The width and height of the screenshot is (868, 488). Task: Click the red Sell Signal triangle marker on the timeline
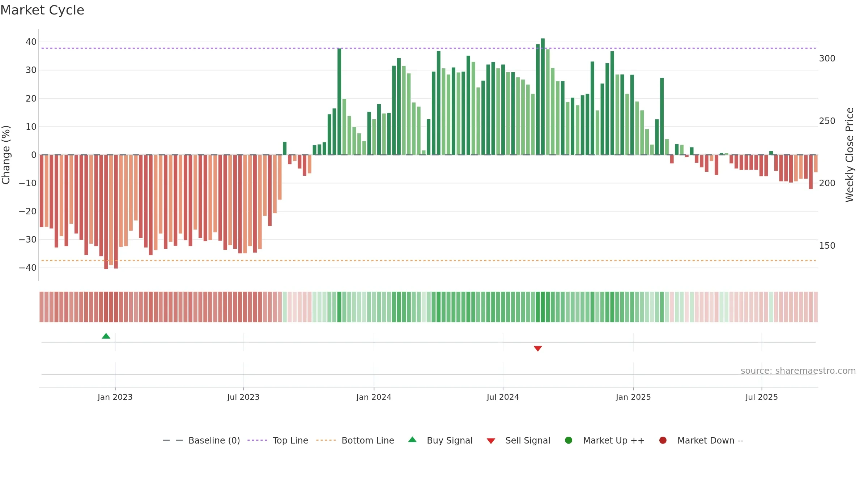(538, 348)
